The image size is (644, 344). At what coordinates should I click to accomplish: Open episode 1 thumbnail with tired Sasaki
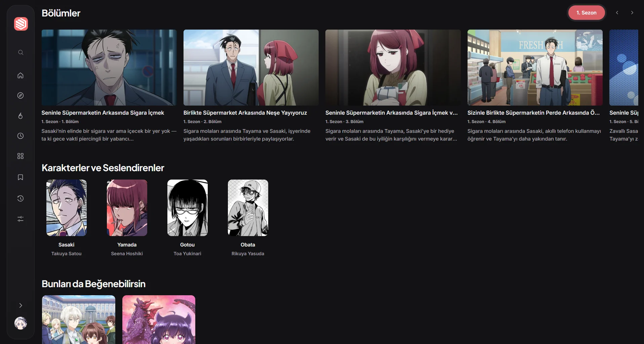(x=109, y=68)
